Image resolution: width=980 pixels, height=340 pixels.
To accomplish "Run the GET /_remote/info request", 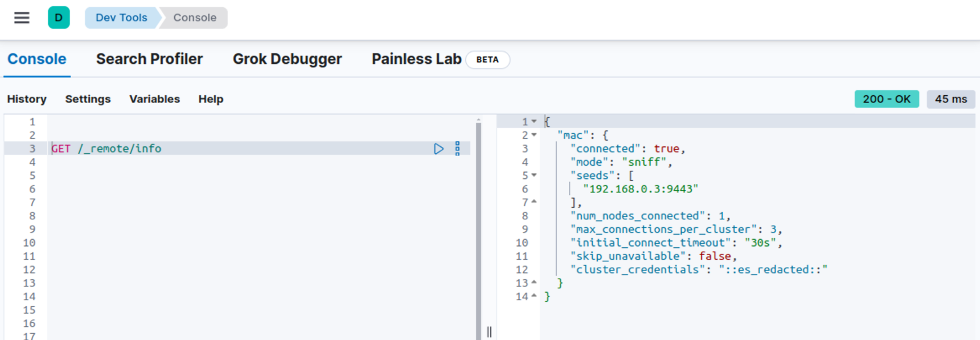I will [x=438, y=149].
